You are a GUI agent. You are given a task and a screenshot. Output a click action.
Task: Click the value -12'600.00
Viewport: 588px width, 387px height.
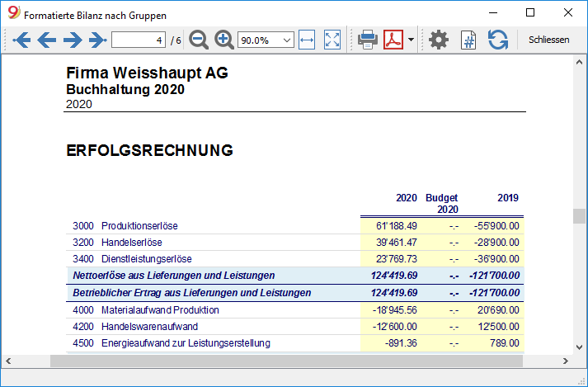coord(394,327)
